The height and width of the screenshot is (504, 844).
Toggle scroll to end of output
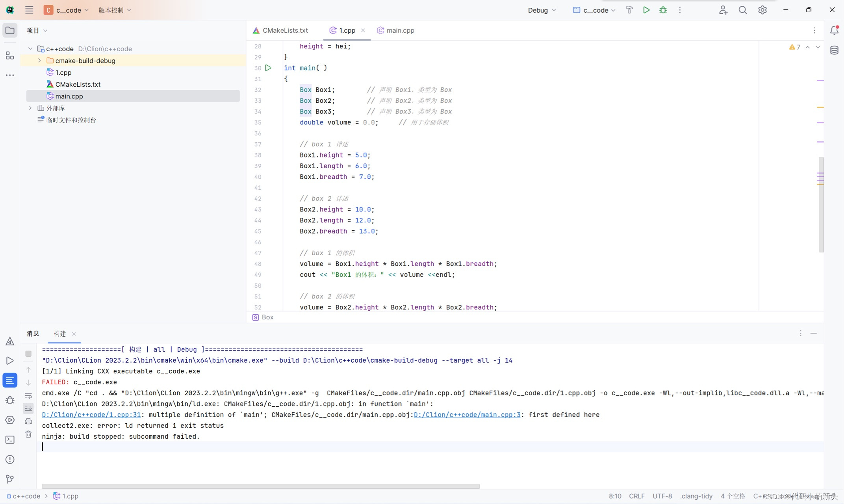tap(28, 408)
